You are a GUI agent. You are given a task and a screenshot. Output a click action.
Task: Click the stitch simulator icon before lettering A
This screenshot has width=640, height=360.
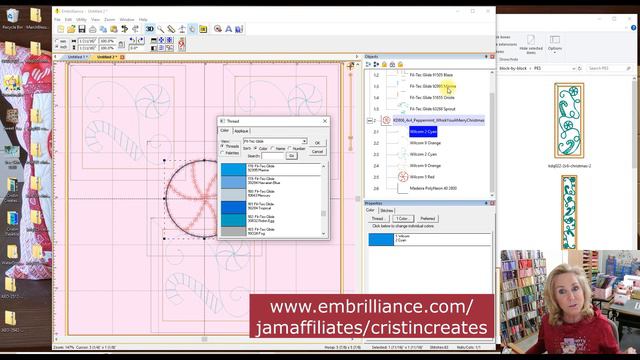(218, 29)
